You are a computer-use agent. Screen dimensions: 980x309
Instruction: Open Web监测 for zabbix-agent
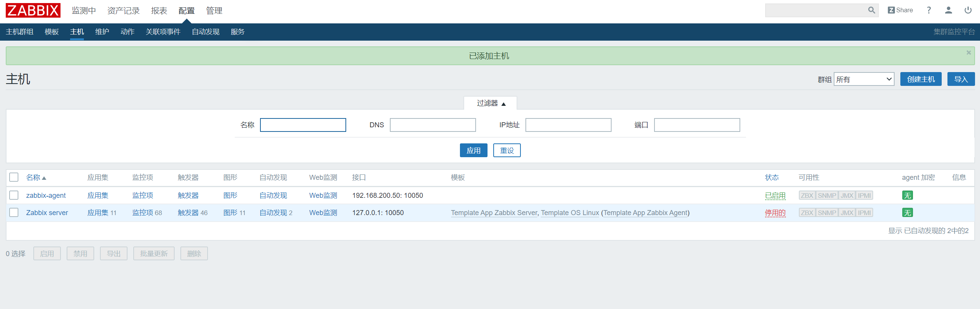pyautogui.click(x=323, y=196)
